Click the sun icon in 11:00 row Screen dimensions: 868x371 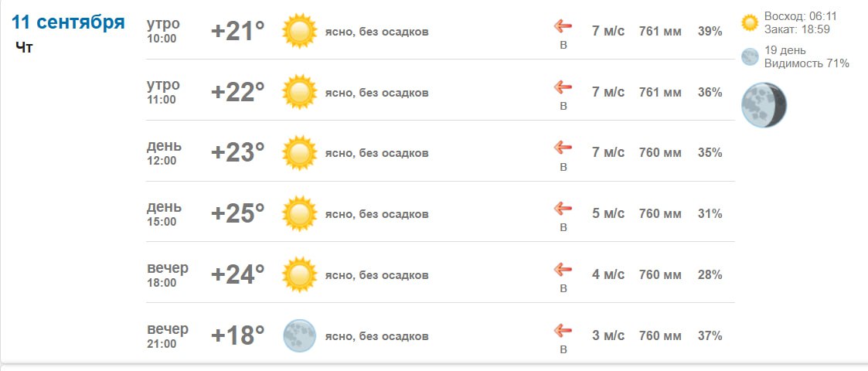tap(299, 92)
